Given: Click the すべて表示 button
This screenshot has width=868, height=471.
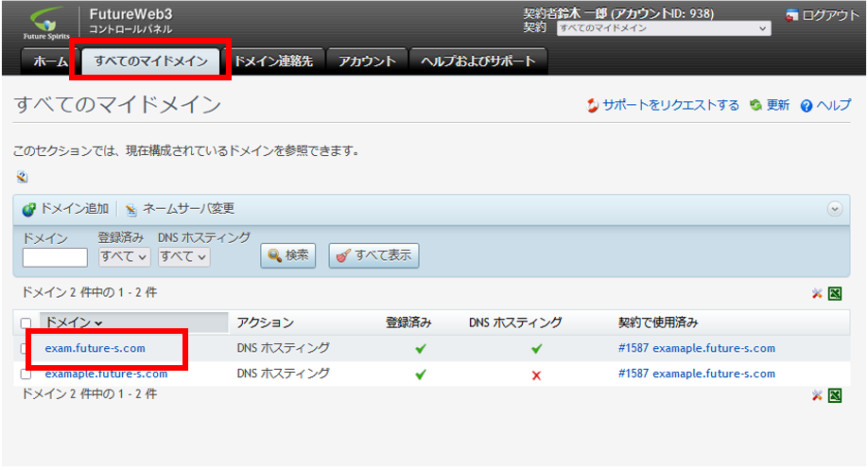Looking at the screenshot, I should 373,255.
